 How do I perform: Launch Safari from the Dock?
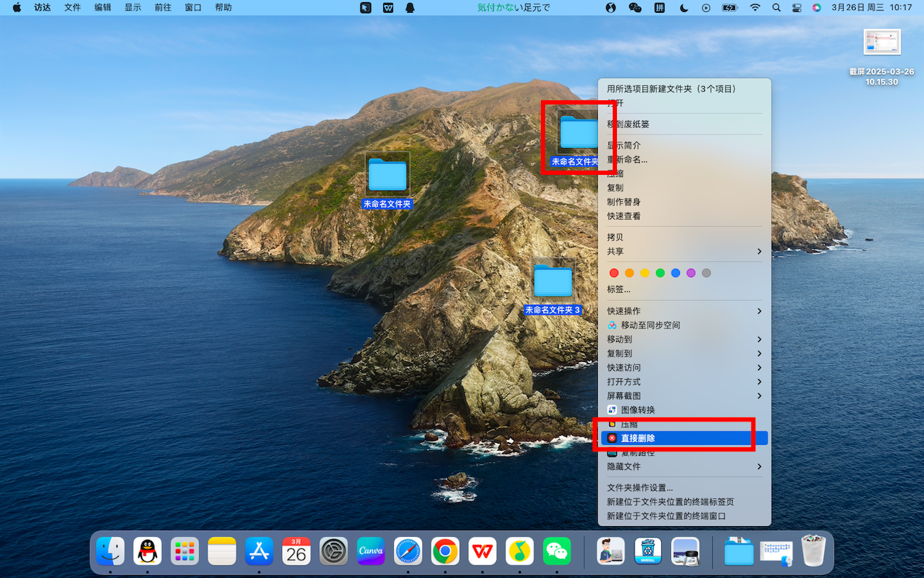[408, 551]
